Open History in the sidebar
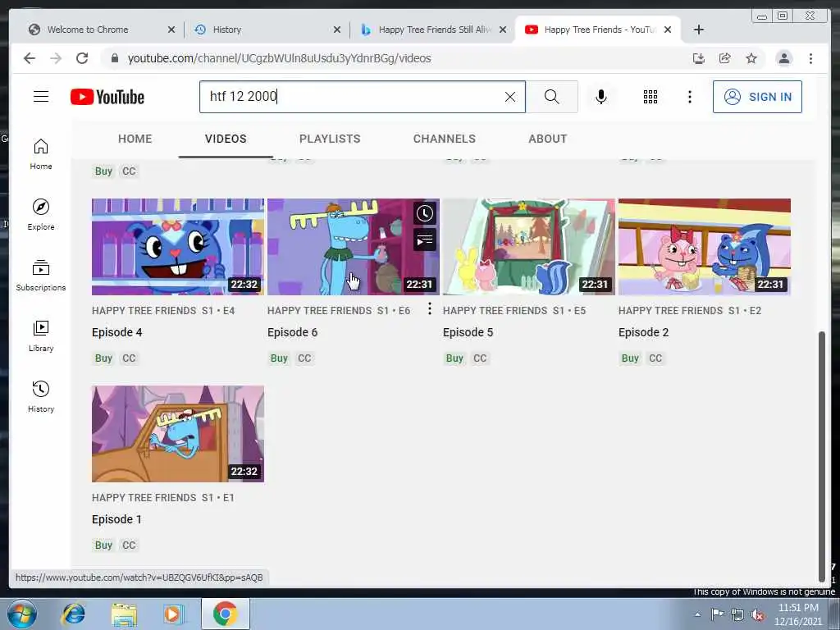The height and width of the screenshot is (630, 840). click(x=41, y=397)
